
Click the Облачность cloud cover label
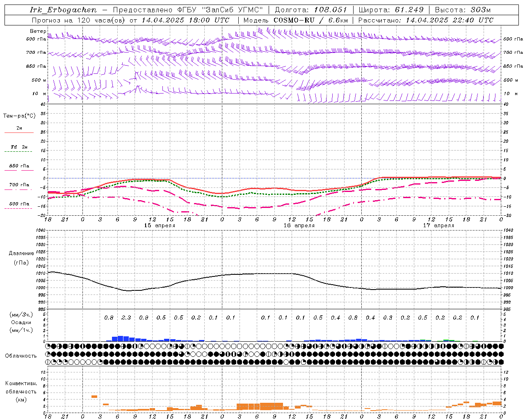coord(21,356)
